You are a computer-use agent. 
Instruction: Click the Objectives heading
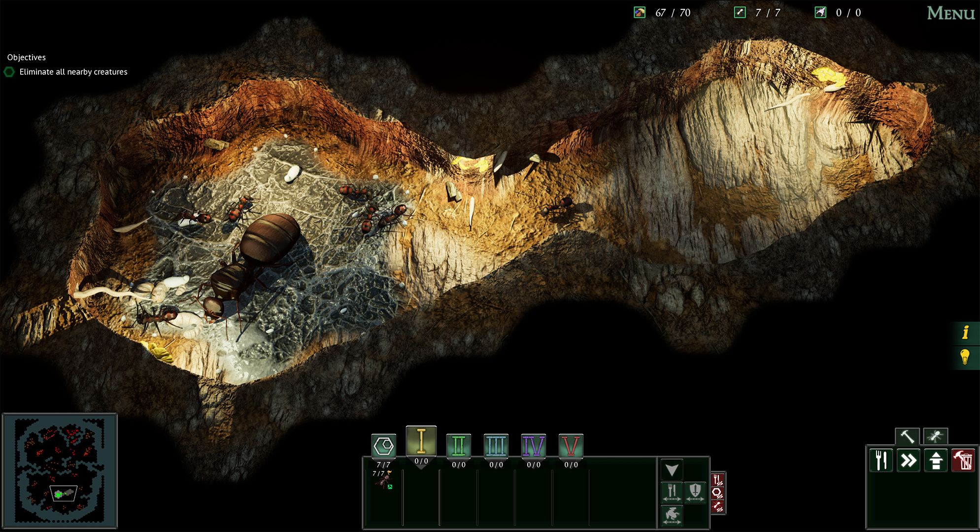tap(27, 58)
